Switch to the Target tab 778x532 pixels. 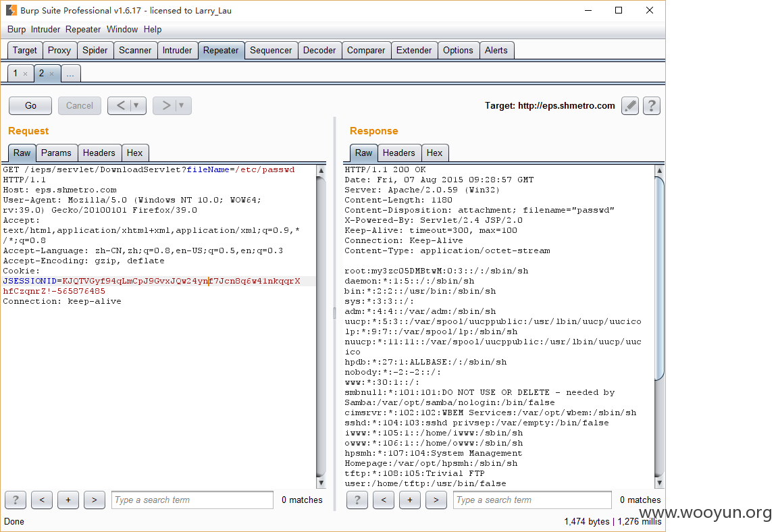click(25, 50)
